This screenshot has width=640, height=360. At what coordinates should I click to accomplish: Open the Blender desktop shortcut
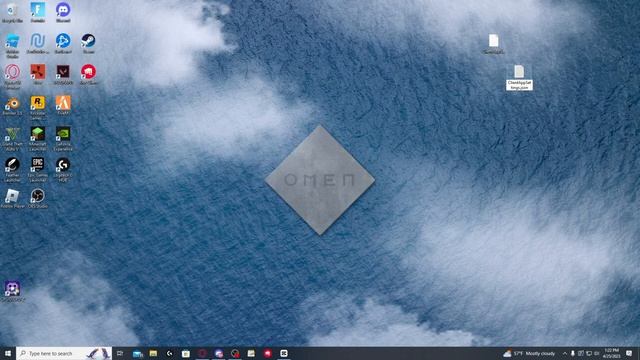tap(12, 106)
